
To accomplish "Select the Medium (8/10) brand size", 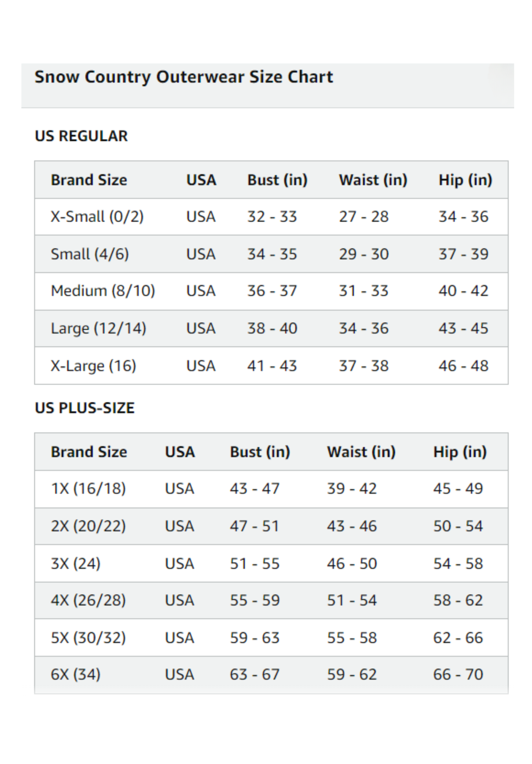I will (x=103, y=291).
